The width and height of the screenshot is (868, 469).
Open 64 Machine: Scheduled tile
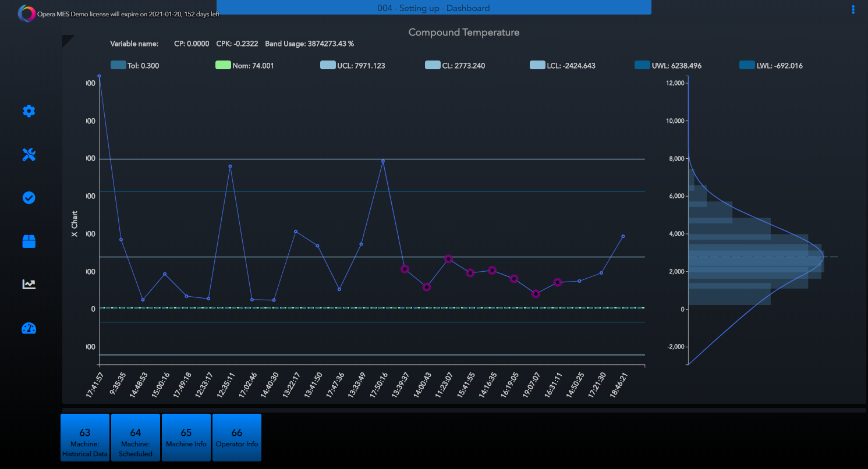pos(136,438)
